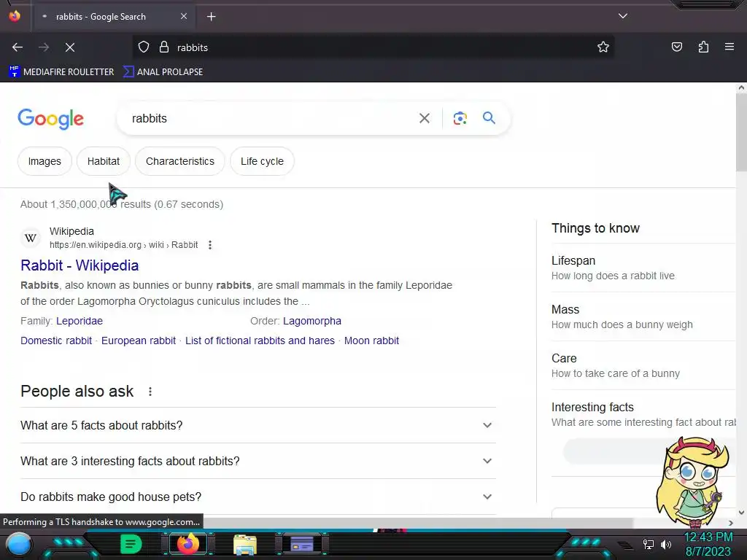This screenshot has width=747, height=560.
Task: Filter results by Characteristics
Action: [180, 161]
